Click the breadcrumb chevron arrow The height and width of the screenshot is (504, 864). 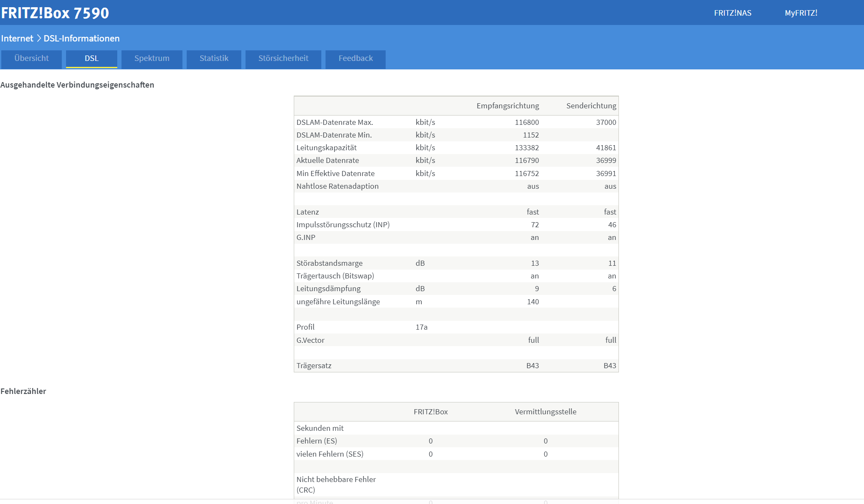tap(39, 39)
